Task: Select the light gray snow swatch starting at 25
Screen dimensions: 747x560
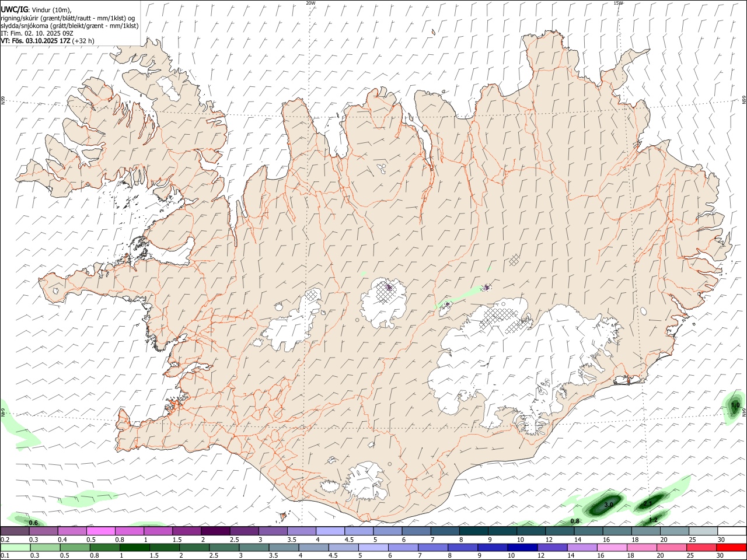Action: pyautogui.click(x=703, y=531)
